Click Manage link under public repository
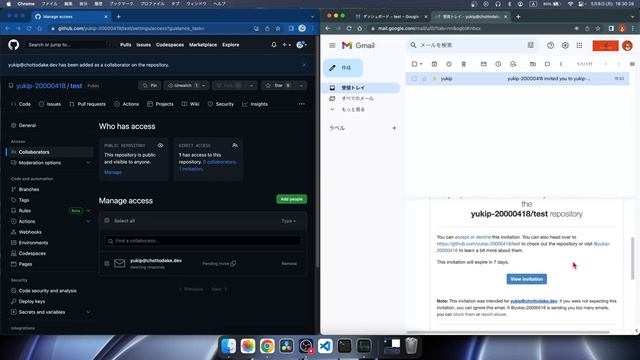Viewport: 640px width, 360px height. [113, 172]
